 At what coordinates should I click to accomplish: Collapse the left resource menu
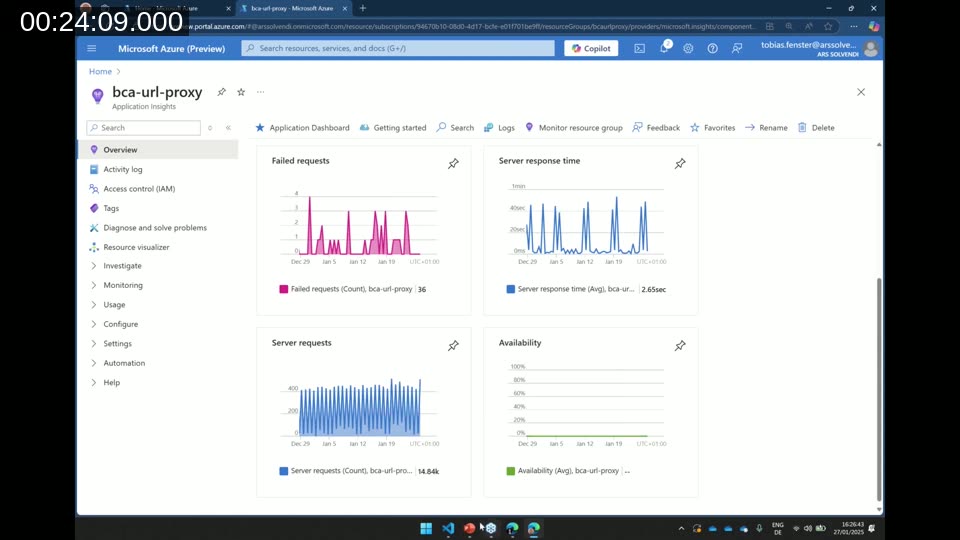pos(228,127)
